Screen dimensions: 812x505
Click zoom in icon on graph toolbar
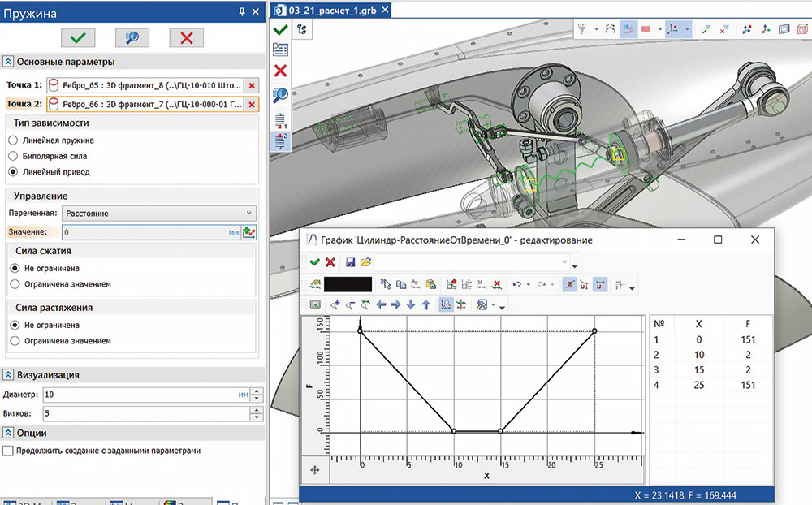pos(335,305)
